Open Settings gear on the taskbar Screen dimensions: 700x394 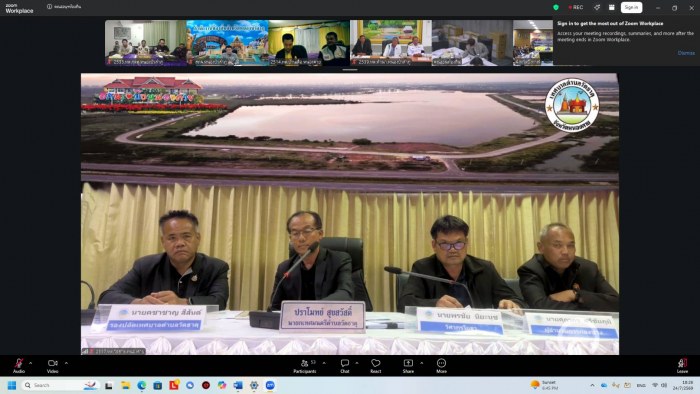254,386
